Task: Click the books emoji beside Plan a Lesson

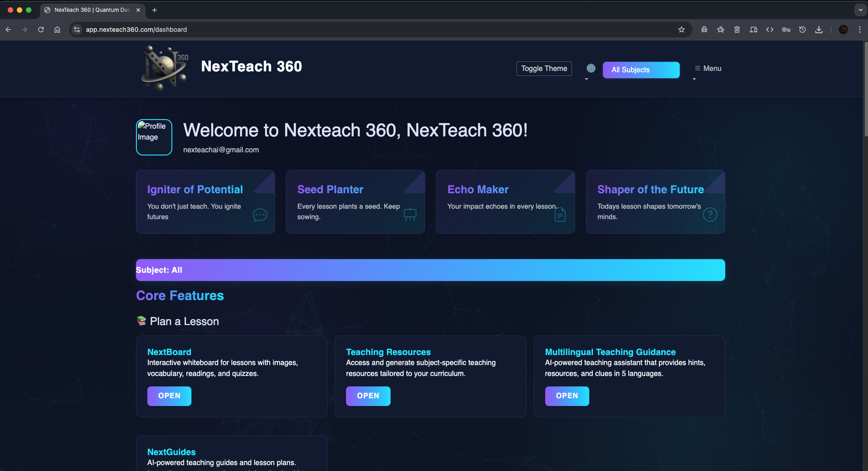Action: 141,321
